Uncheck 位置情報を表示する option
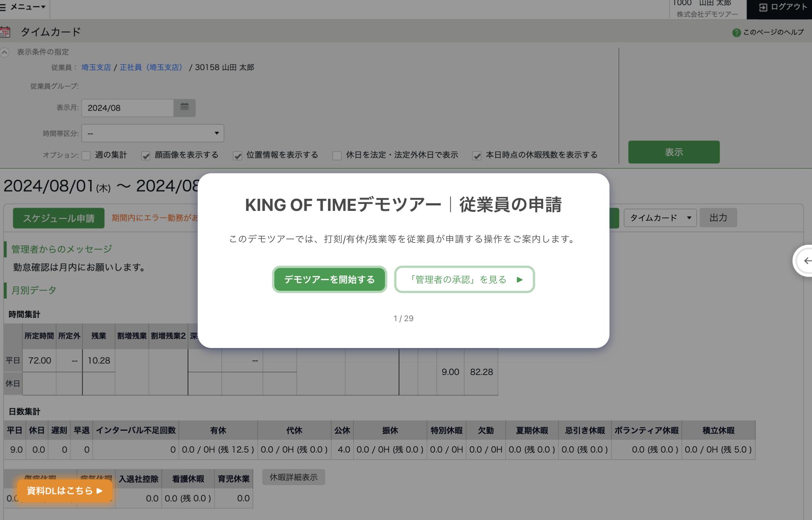 [x=237, y=156]
